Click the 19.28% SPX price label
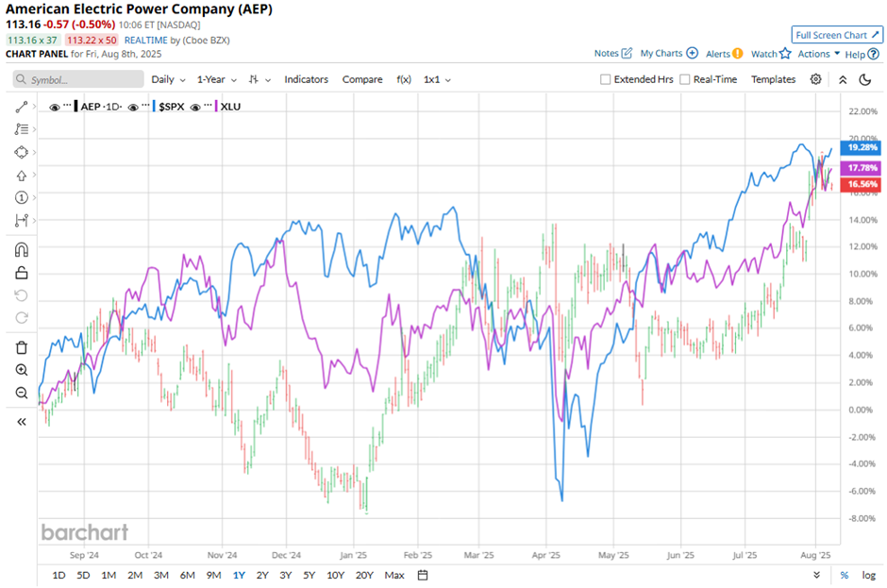 [861, 147]
